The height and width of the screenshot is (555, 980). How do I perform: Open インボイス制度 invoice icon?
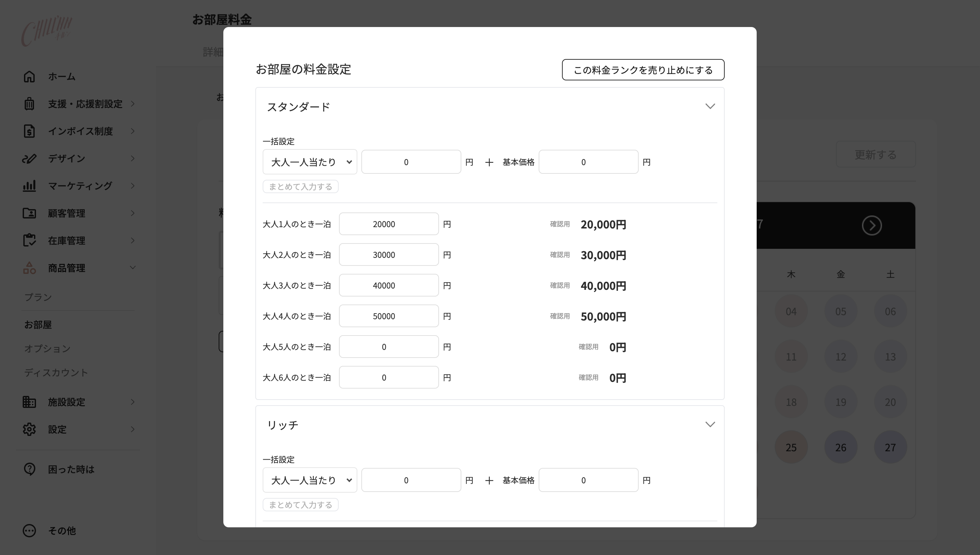(x=30, y=131)
